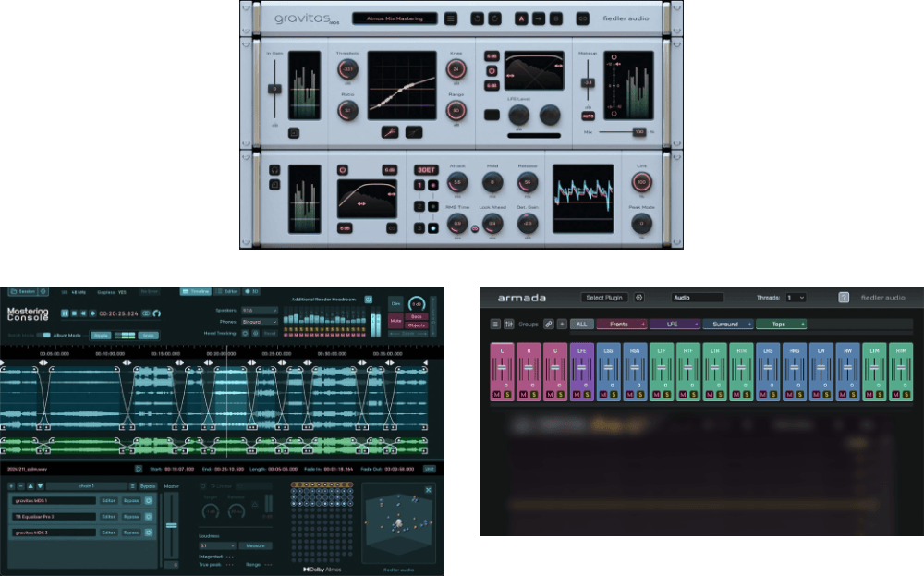Click the Measure loudness button

point(254,545)
